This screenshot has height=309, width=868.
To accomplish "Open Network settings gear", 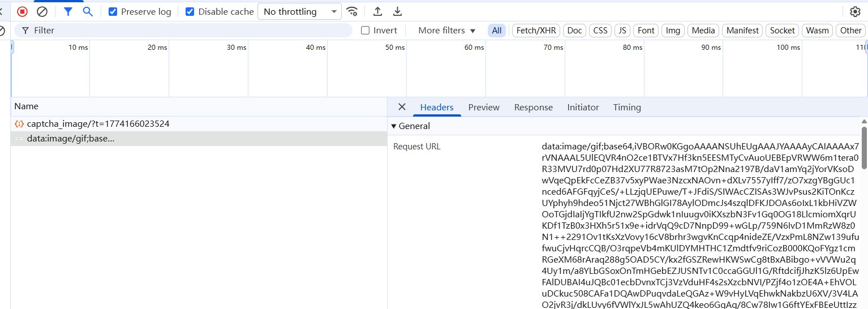I will (x=855, y=11).
